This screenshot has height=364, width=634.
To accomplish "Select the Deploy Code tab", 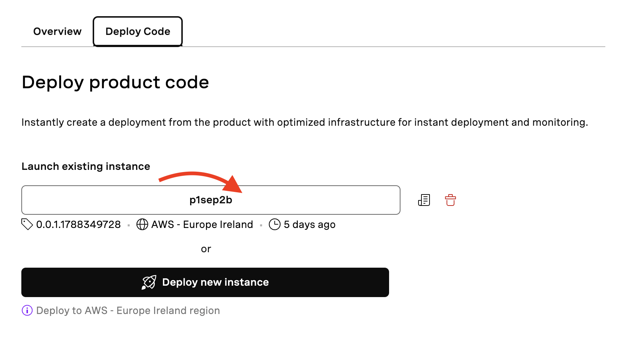I will click(138, 32).
